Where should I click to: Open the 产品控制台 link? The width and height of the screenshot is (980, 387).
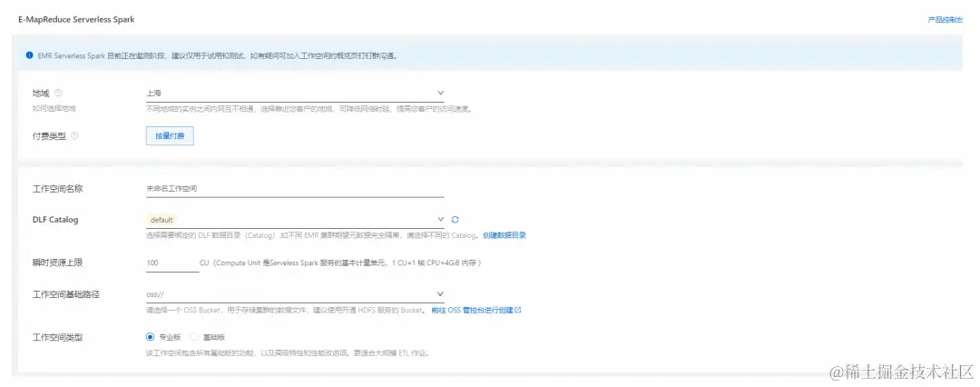(x=945, y=20)
